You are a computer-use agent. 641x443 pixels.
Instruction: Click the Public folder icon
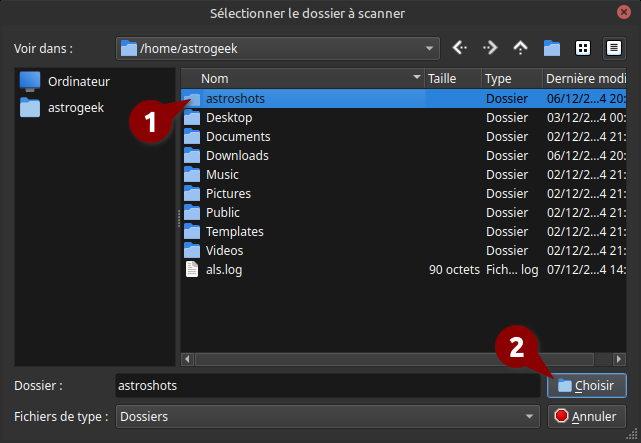point(192,213)
